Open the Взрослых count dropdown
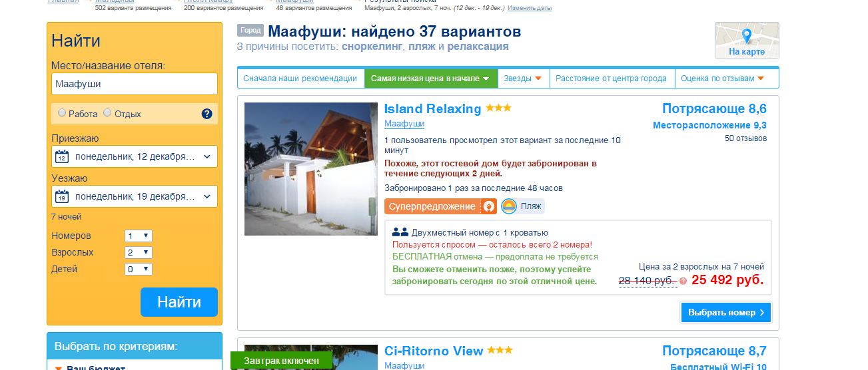Screen dimensions: 868x370 coord(139,252)
